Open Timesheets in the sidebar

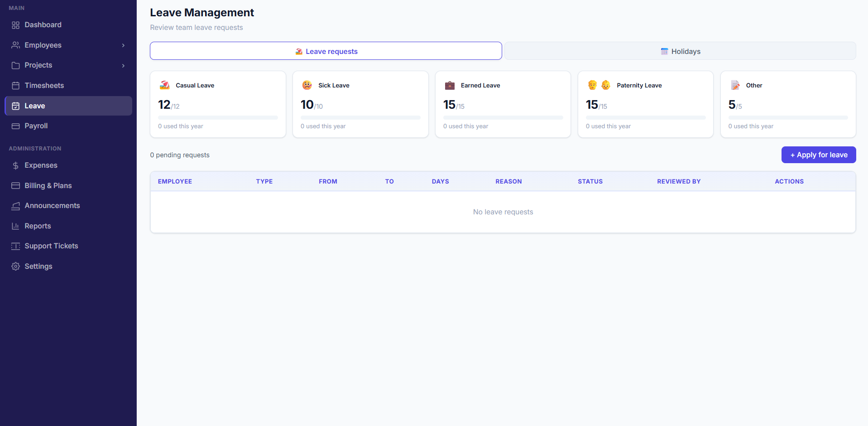(x=68, y=86)
